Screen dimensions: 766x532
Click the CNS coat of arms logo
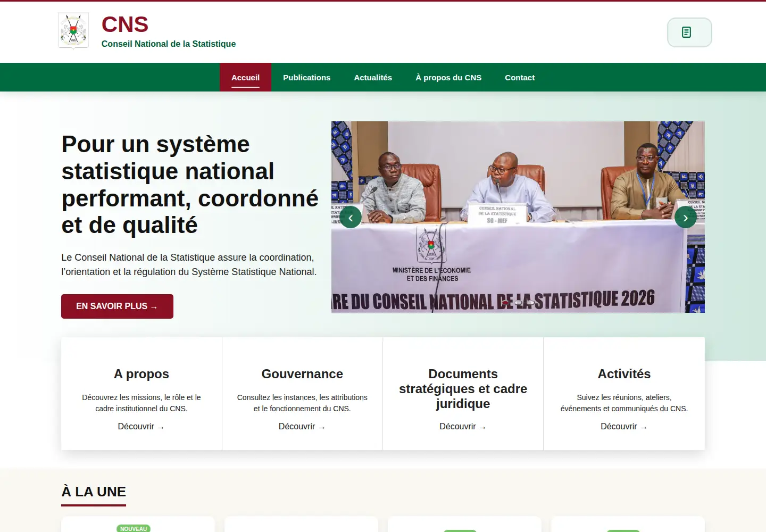tap(73, 31)
